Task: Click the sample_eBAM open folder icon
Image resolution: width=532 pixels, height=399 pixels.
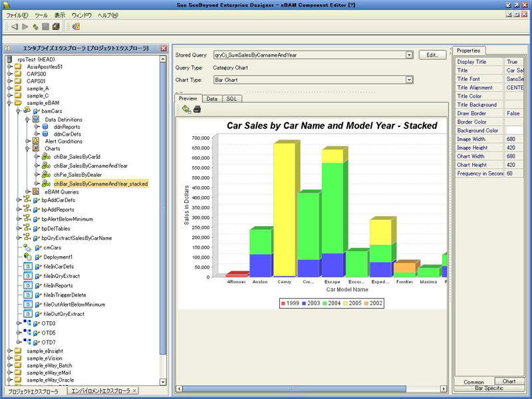Action: click(18, 103)
